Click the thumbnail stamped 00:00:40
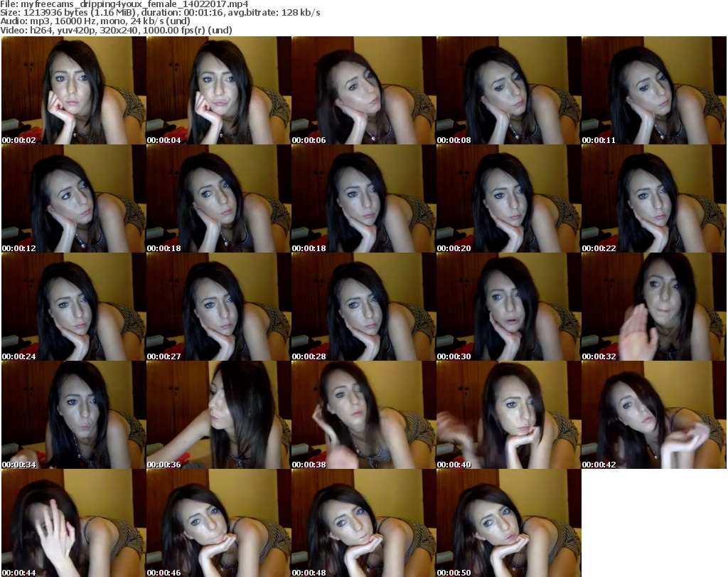Viewport: 728px width, 577px height. [x=509, y=415]
